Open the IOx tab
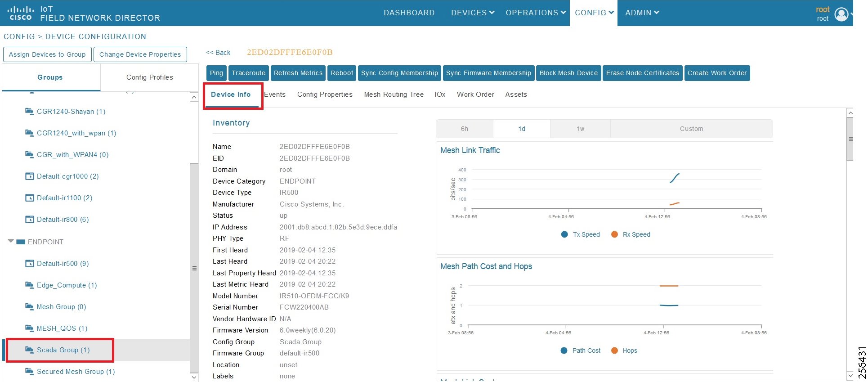This screenshot has width=868, height=382. click(440, 94)
